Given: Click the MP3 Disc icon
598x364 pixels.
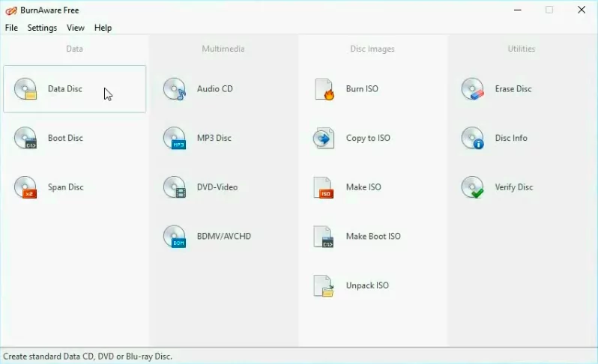Looking at the screenshot, I should click(x=175, y=138).
